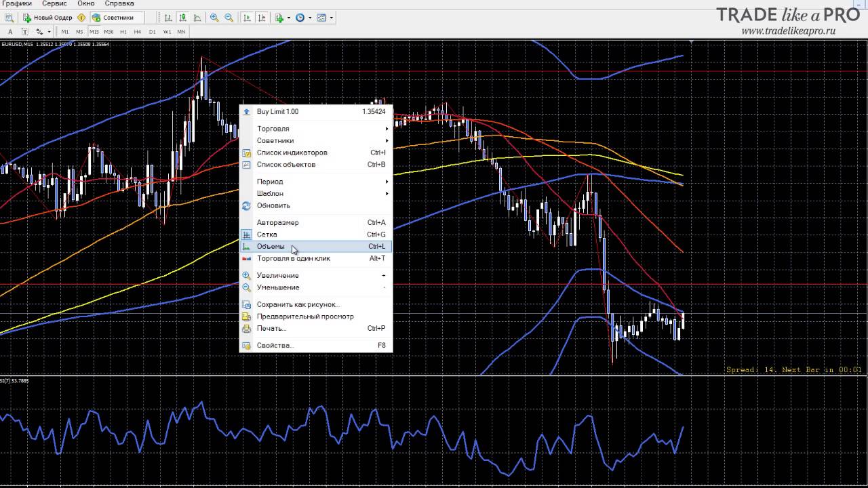Click the periods clock toolbar icon
Image resolution: width=868 pixels, height=488 pixels.
click(x=300, y=18)
